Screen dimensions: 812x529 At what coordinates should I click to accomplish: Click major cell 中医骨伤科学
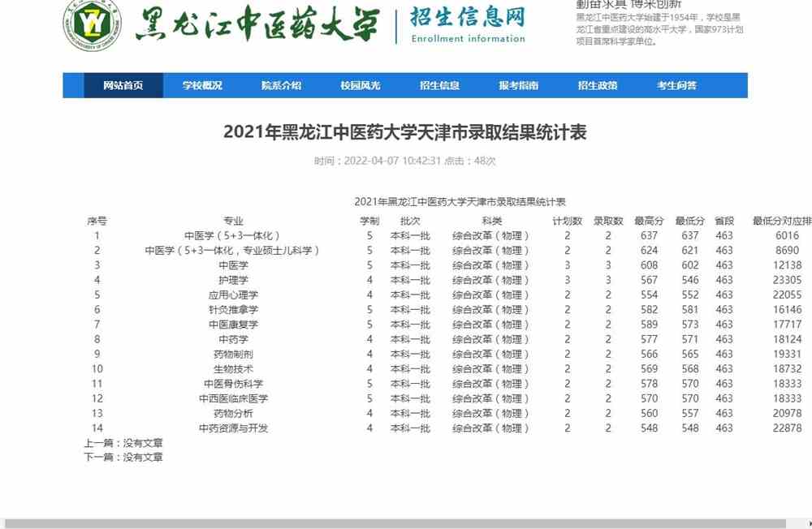[233, 384]
